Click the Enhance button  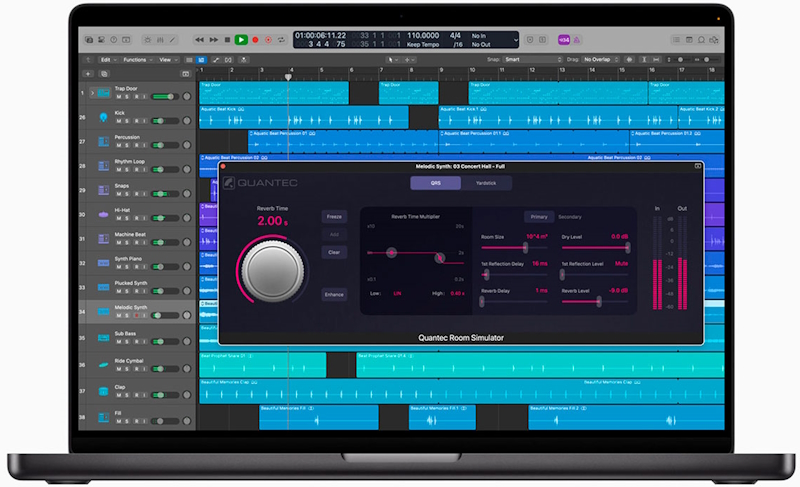pos(334,295)
